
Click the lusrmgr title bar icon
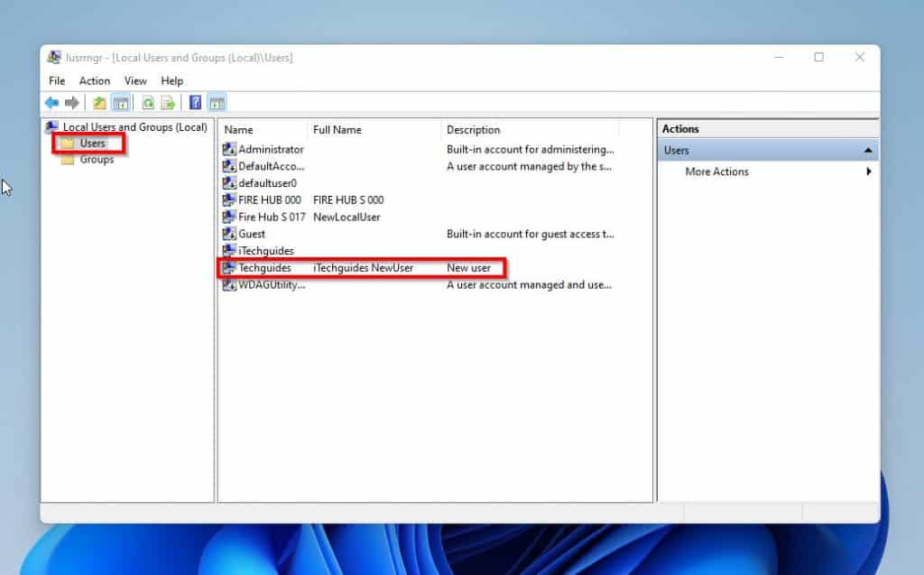tap(54, 57)
